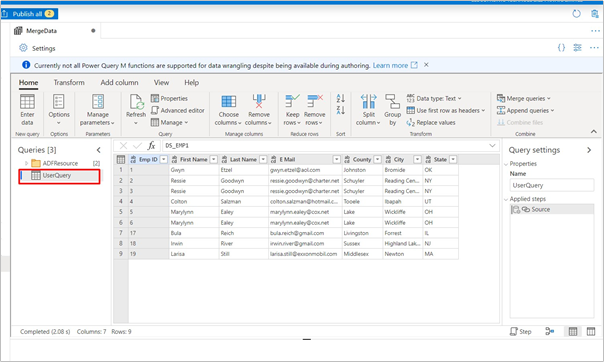Collapse the Query settings pane
Screen dimensions: 604x362
coord(589,150)
